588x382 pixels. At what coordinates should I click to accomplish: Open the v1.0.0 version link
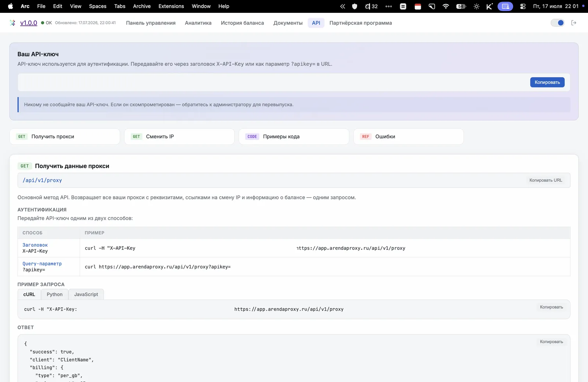(x=29, y=23)
